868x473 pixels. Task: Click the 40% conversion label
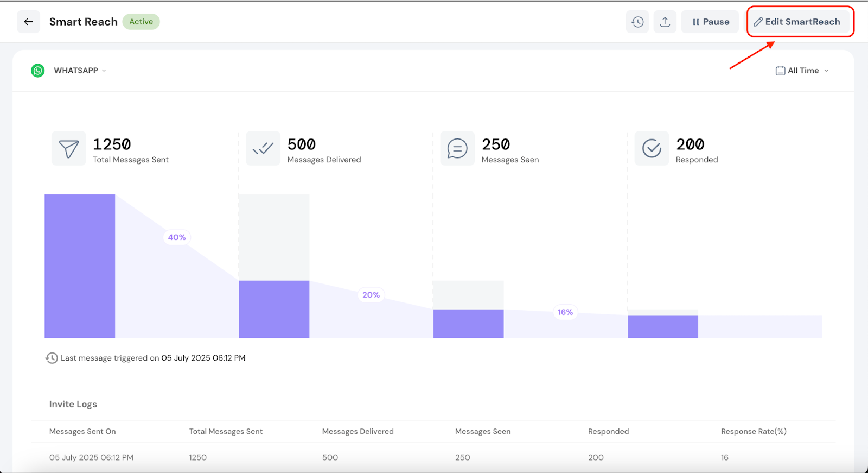177,237
